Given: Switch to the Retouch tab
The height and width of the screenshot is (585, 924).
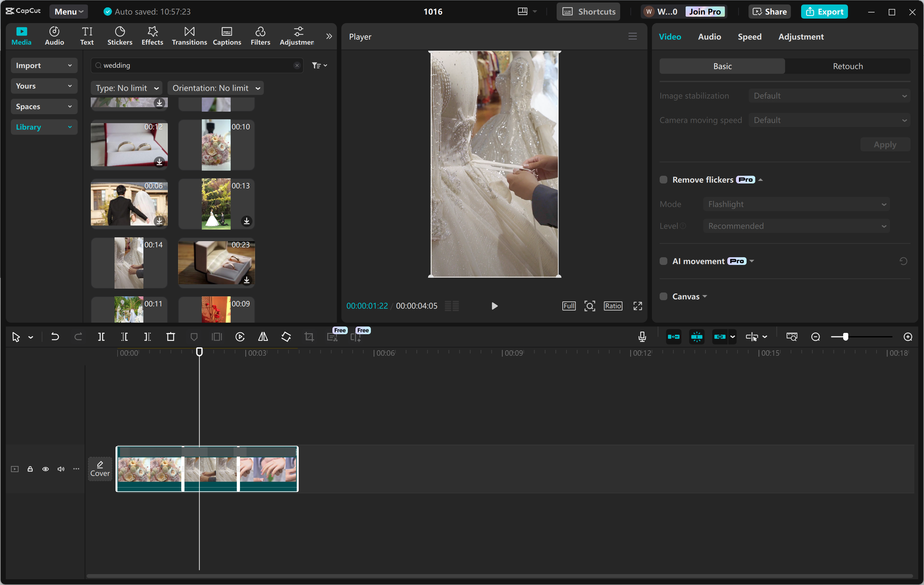Looking at the screenshot, I should (x=847, y=66).
